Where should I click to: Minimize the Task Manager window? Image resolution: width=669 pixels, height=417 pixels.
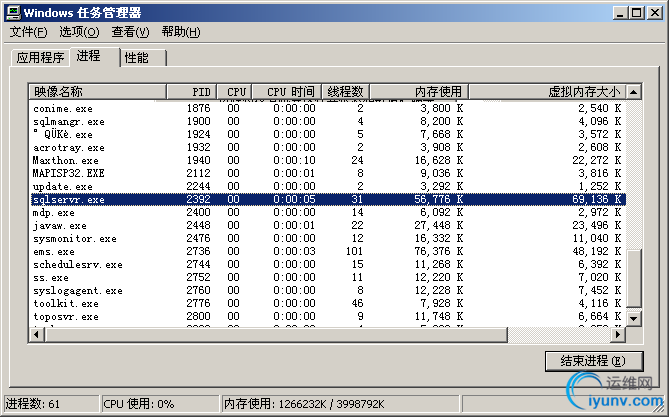coord(620,13)
